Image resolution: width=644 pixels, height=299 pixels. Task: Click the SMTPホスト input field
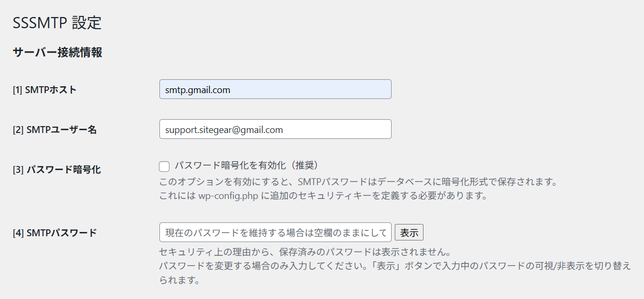click(275, 89)
